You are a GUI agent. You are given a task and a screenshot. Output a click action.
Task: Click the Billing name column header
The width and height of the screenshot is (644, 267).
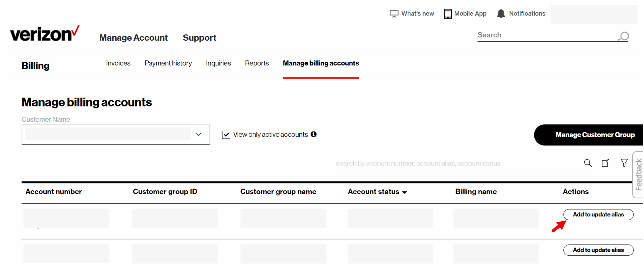click(x=476, y=192)
